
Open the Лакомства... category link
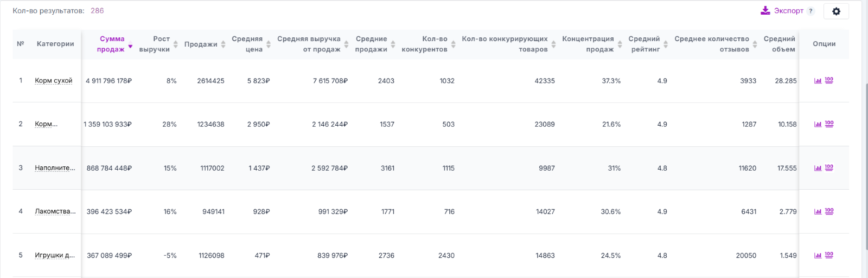click(55, 211)
